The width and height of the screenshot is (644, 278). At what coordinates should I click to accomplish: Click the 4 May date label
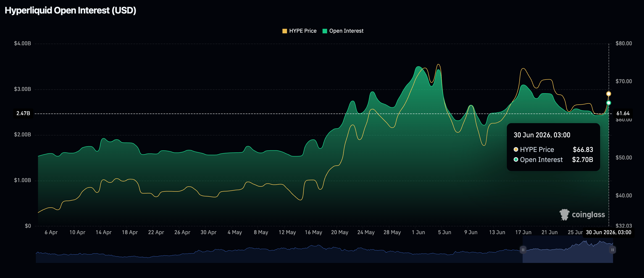click(235, 232)
